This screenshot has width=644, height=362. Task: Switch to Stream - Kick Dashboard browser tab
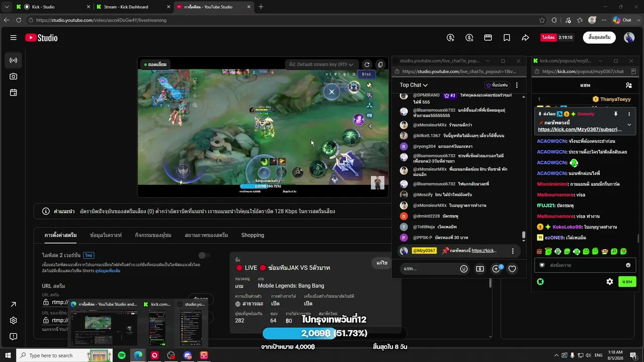(132, 7)
